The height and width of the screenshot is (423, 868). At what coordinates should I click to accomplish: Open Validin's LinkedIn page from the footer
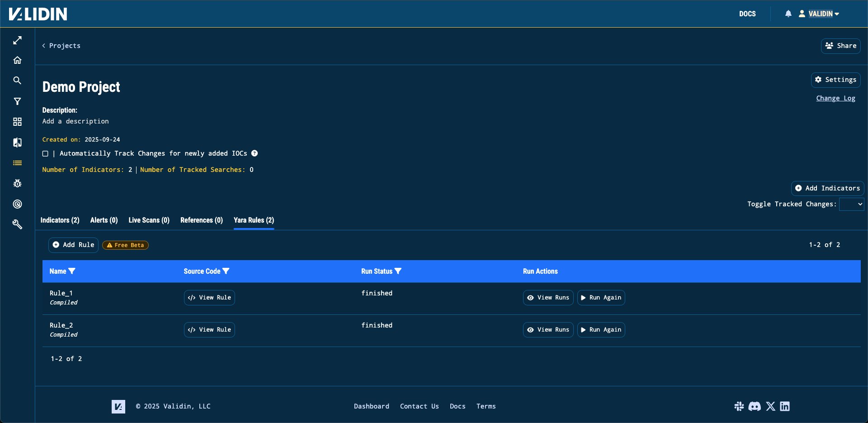785,406
